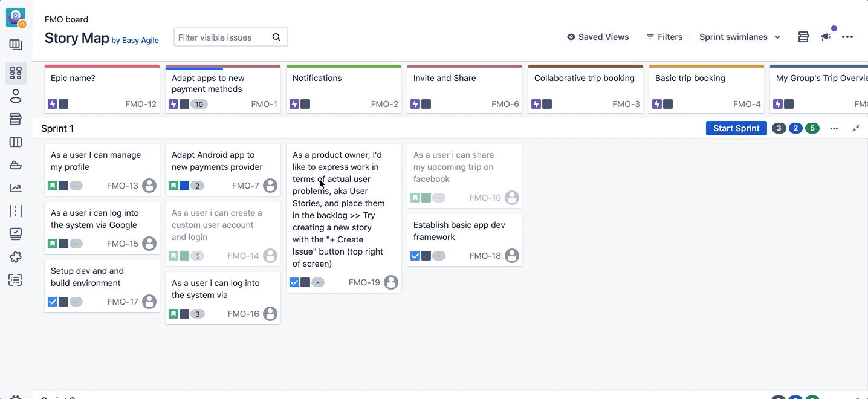Open Saved Views with the eye icon

pyautogui.click(x=598, y=37)
